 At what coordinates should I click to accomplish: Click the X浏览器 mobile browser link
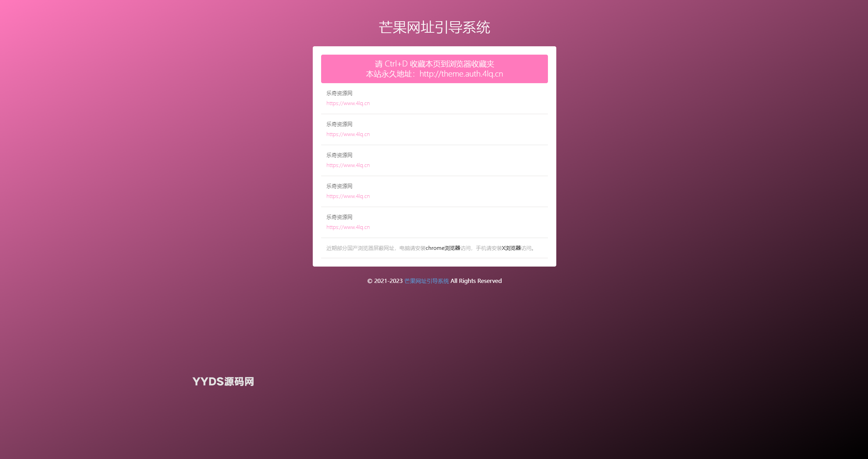[x=511, y=248]
